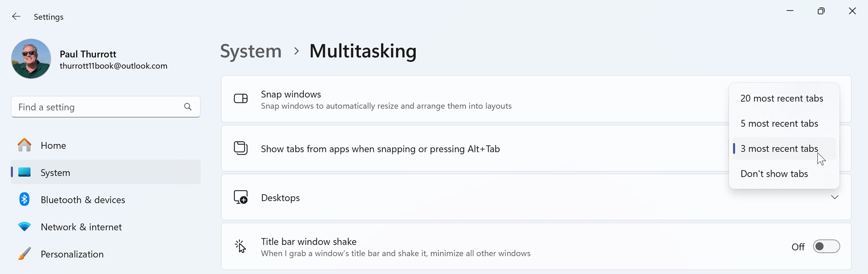Choose 5 most recent tabs
Screen dimensions: 868x274
(779, 124)
